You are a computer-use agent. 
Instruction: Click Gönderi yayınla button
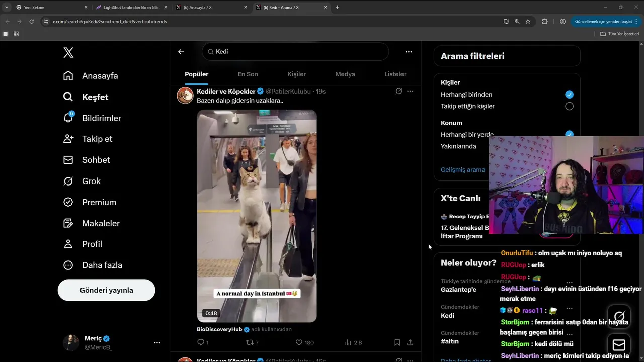(106, 290)
